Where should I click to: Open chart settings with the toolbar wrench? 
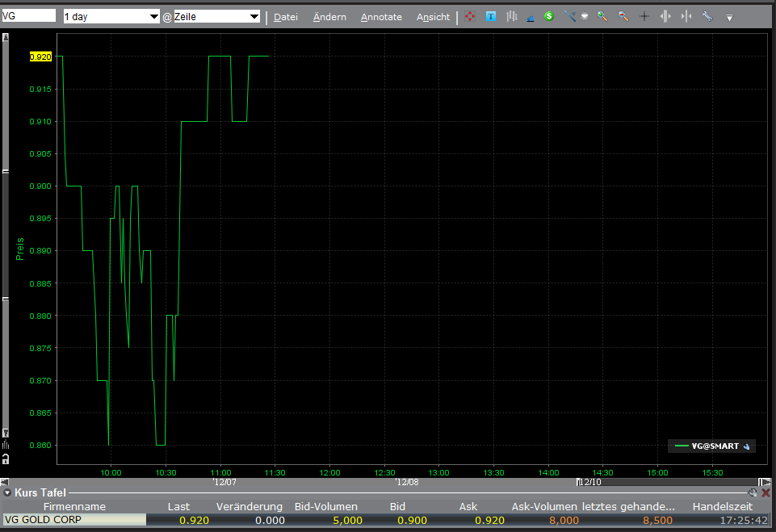(707, 16)
